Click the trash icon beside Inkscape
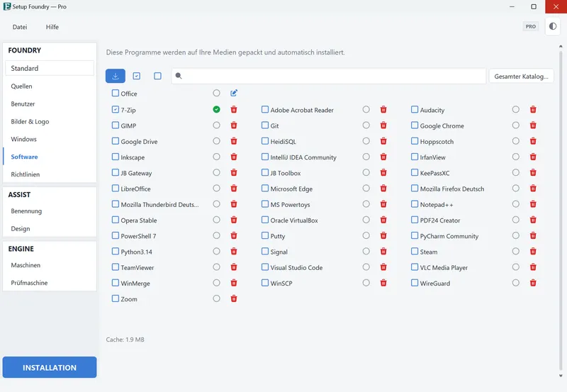This screenshot has height=392, width=567. 234,157
